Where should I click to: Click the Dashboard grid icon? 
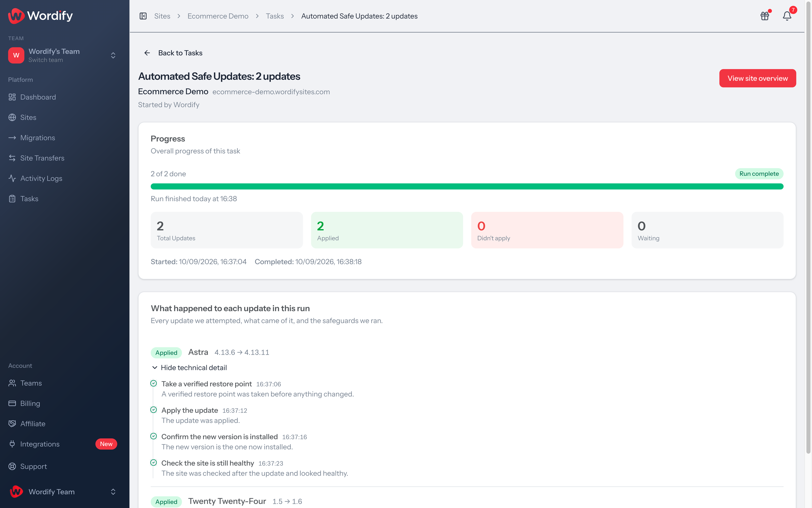(12, 97)
